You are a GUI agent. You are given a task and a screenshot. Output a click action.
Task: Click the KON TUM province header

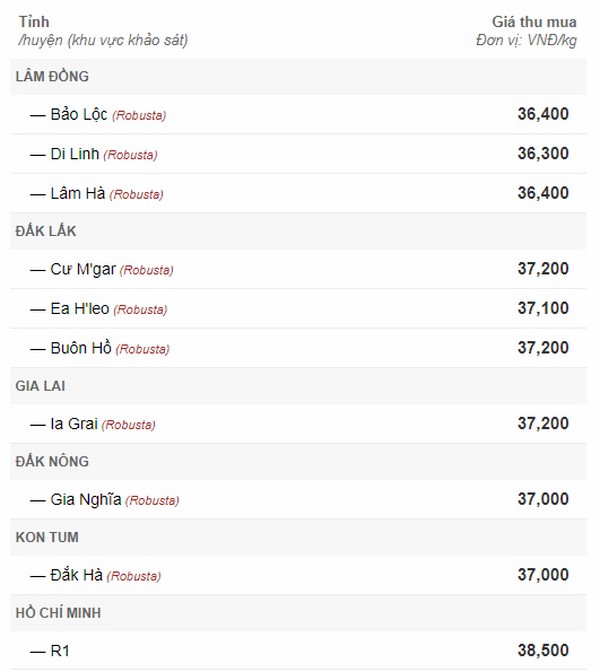(298, 537)
